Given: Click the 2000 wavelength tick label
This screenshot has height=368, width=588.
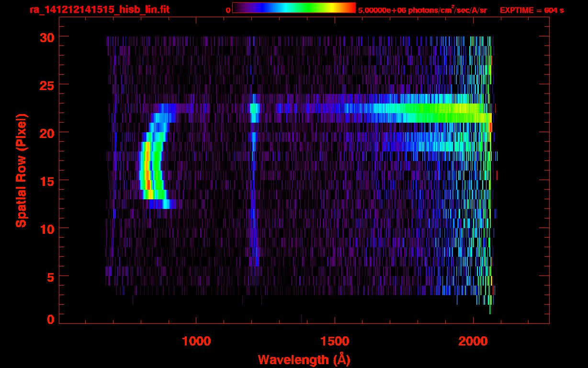Looking at the screenshot, I should (x=473, y=341).
